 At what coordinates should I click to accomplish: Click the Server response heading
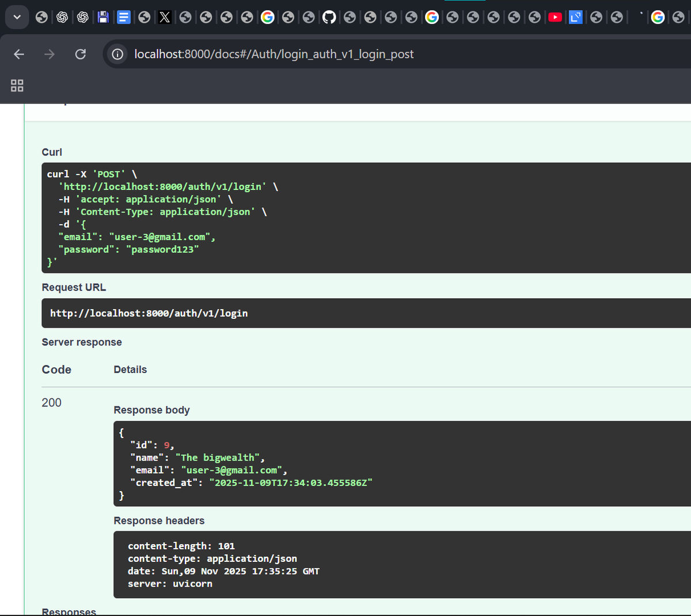82,342
